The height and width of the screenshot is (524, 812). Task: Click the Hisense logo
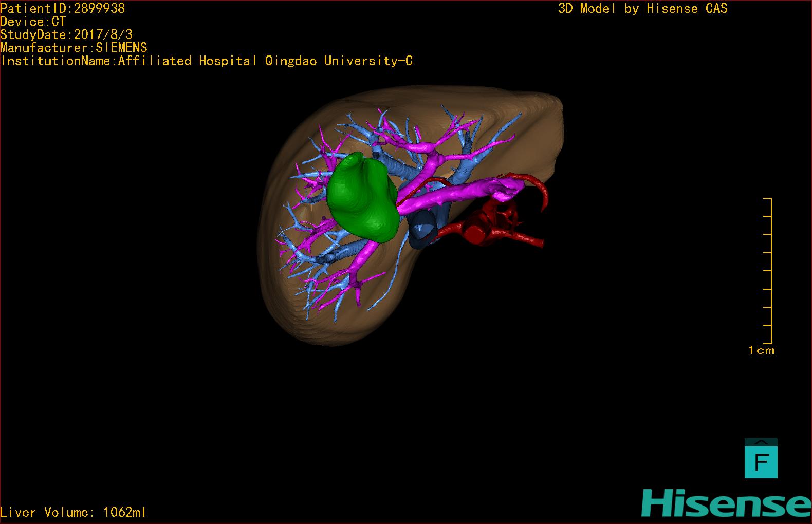pos(726,502)
